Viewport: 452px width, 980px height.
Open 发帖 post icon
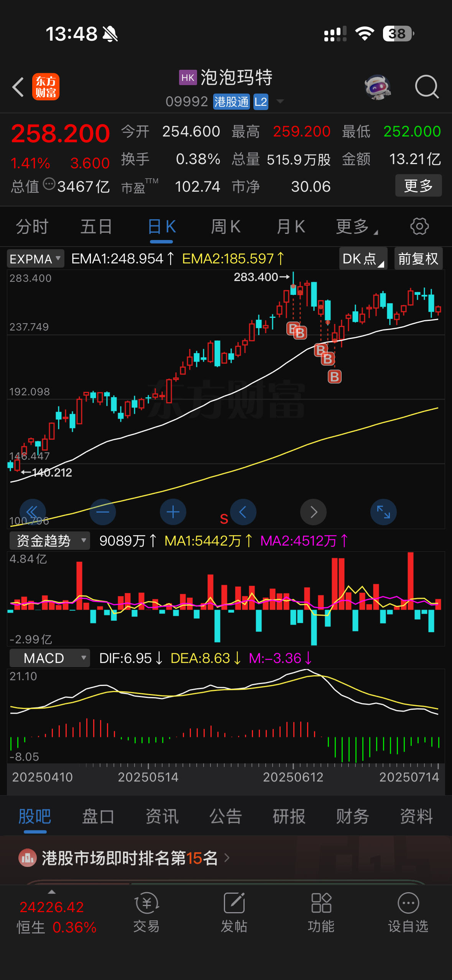234,903
